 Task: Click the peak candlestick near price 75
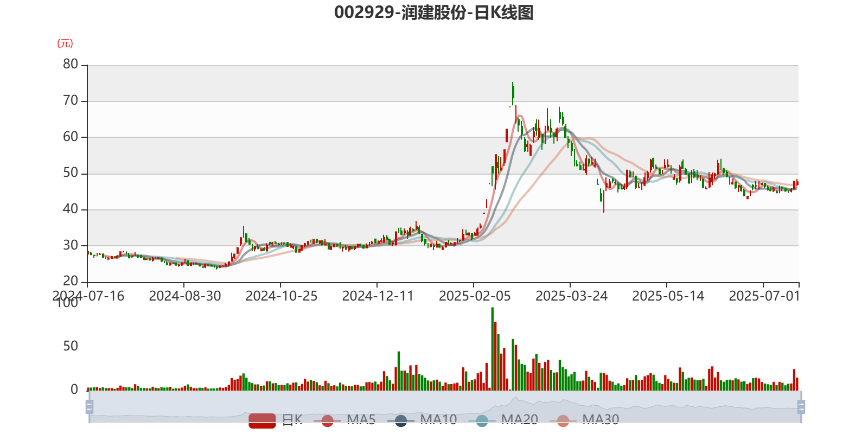pyautogui.click(x=513, y=94)
